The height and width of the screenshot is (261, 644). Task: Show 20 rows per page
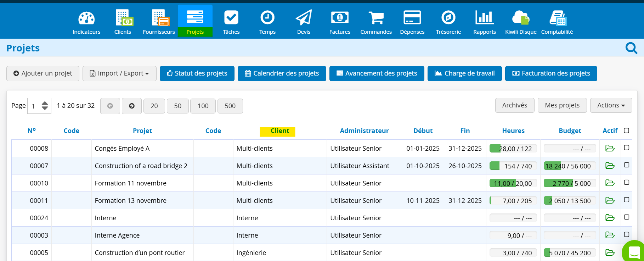tap(154, 106)
